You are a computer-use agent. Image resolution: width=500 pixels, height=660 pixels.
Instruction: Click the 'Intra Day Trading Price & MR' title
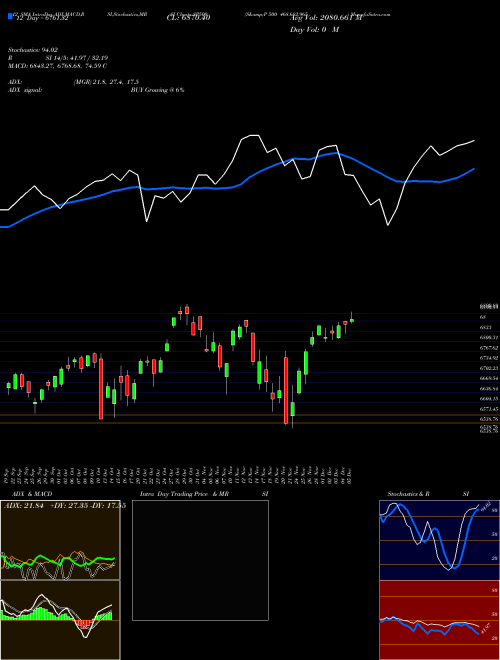(184, 494)
